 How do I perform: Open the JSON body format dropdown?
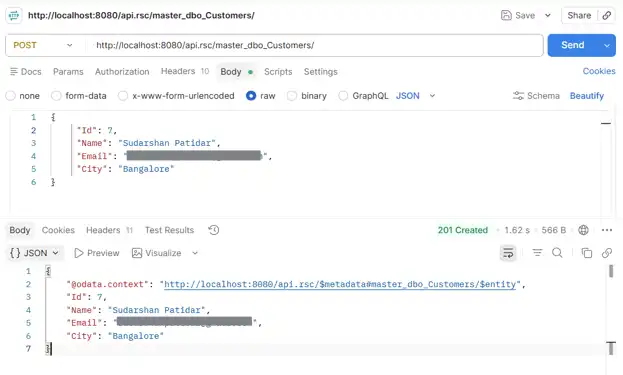tap(416, 96)
